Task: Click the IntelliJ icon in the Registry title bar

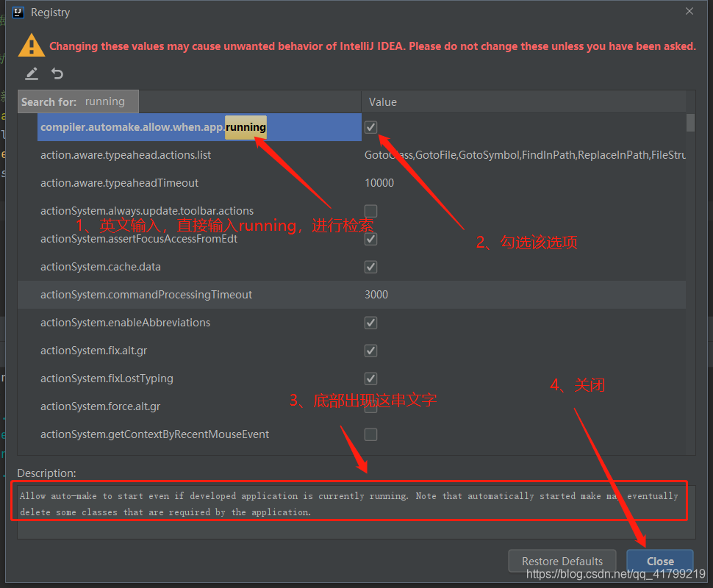Action: [18, 12]
